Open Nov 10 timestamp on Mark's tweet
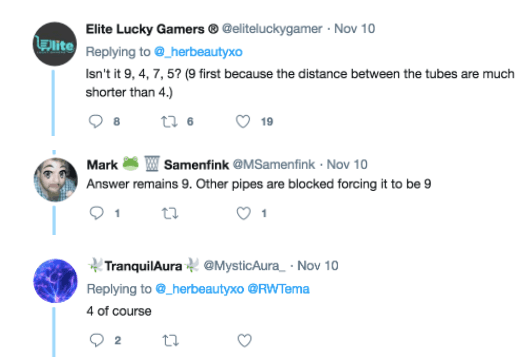This screenshot has width=524, height=362. [347, 164]
